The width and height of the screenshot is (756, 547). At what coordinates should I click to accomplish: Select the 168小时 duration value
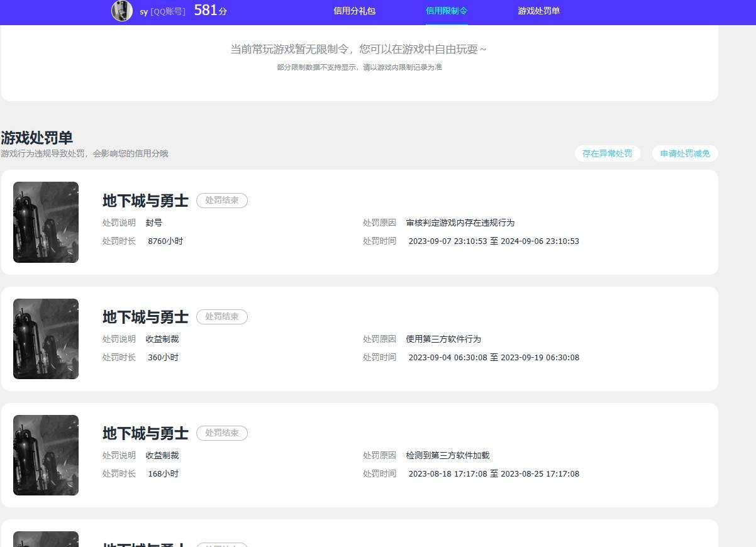click(x=164, y=473)
